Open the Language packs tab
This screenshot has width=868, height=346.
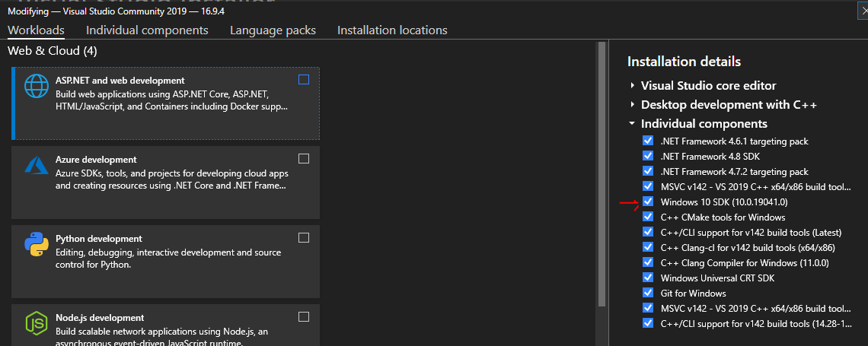273,30
